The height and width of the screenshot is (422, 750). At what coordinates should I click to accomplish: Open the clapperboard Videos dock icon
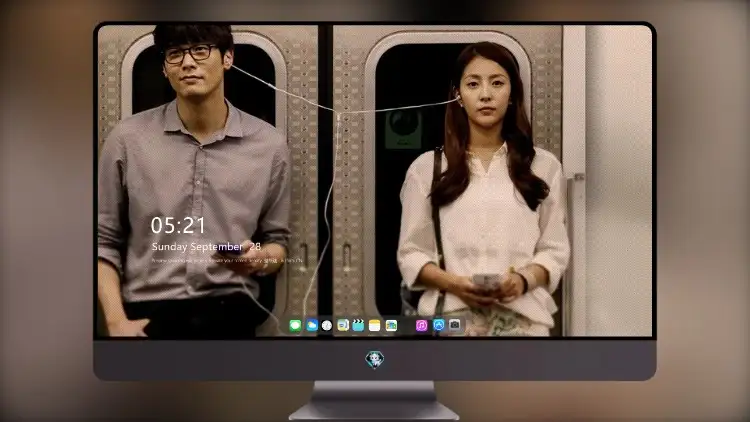click(358, 326)
